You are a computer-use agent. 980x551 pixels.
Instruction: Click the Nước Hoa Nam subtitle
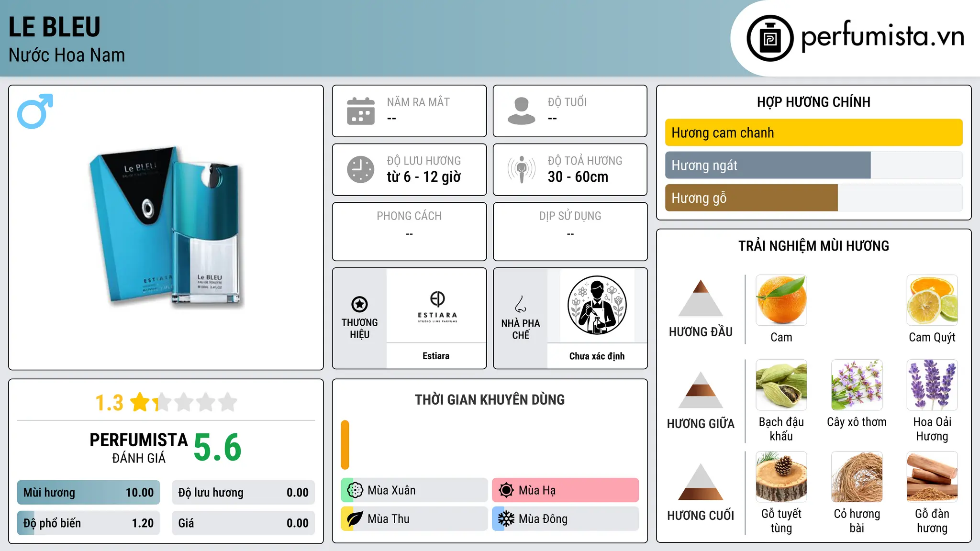(67, 55)
